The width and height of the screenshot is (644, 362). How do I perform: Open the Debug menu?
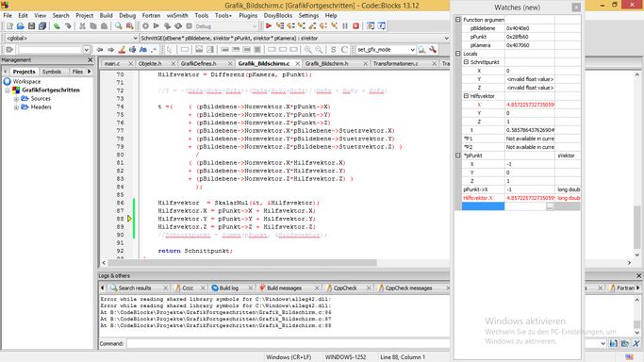127,16
